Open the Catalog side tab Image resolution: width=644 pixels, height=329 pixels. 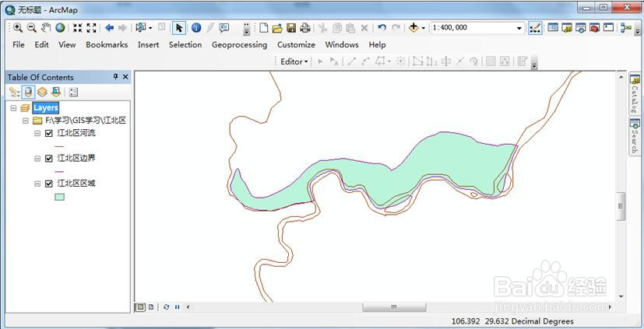point(635,94)
